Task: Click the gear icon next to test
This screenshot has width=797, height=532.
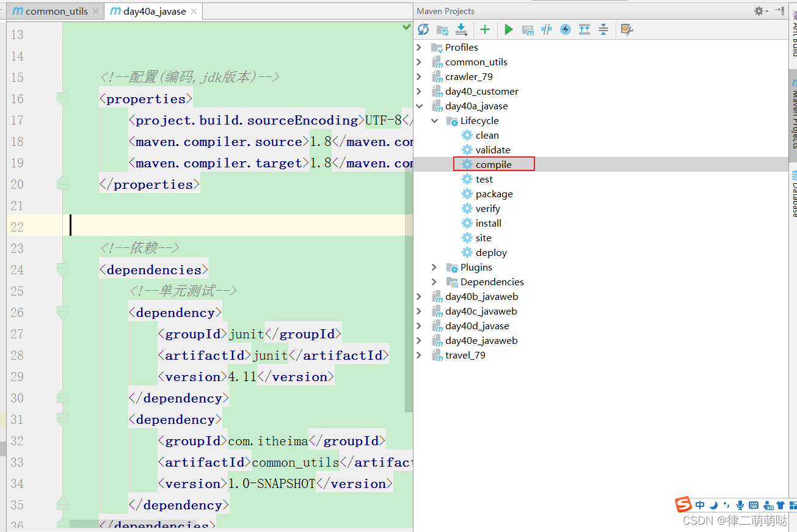Action: 467,179
